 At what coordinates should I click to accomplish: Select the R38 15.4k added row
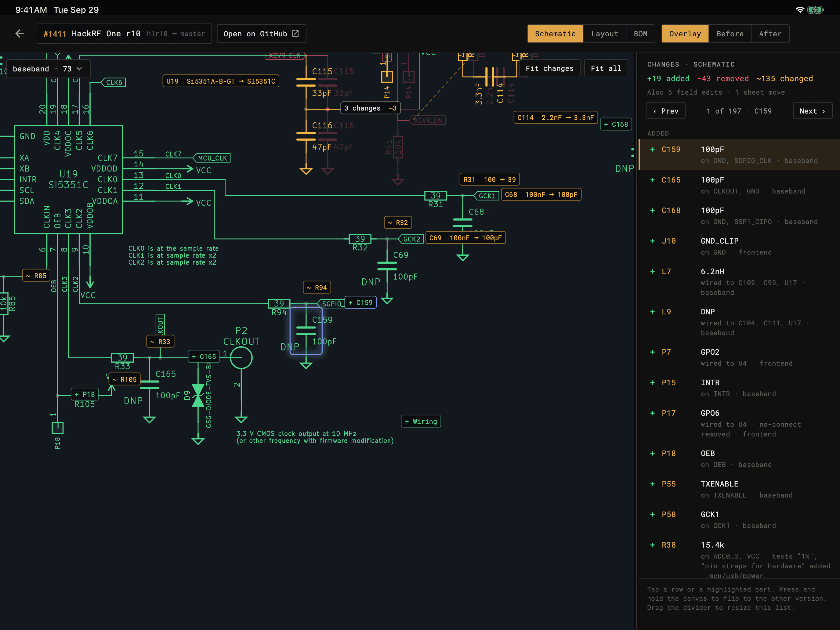(x=739, y=557)
